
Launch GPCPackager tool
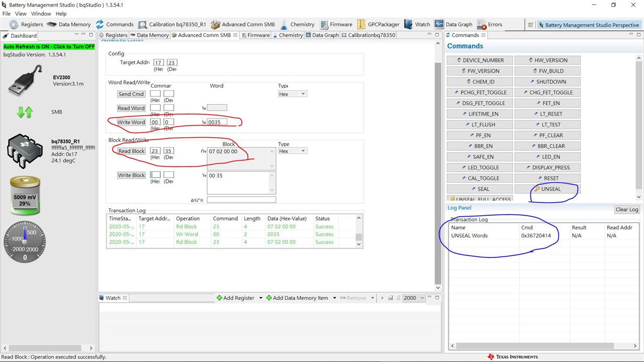coord(378,24)
